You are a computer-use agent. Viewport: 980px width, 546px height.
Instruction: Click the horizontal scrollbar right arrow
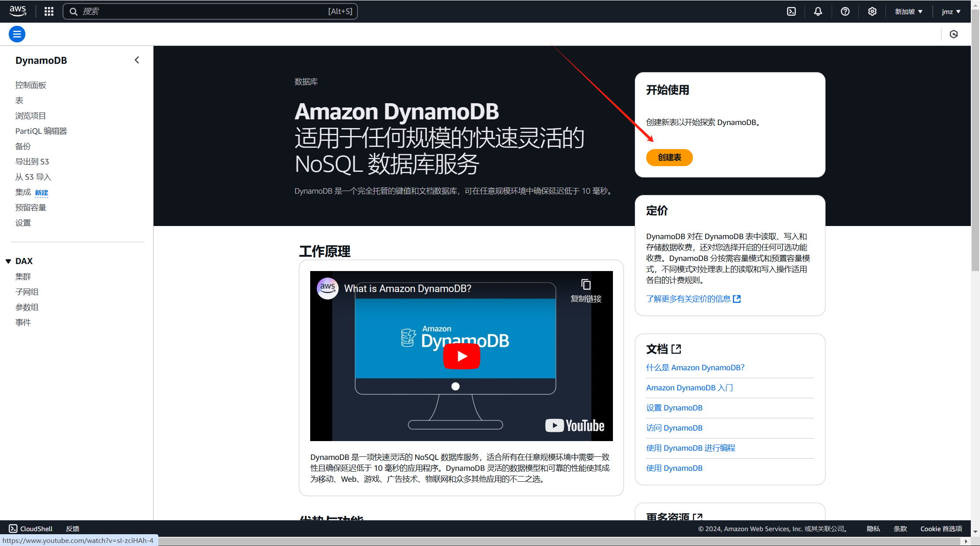point(966,541)
